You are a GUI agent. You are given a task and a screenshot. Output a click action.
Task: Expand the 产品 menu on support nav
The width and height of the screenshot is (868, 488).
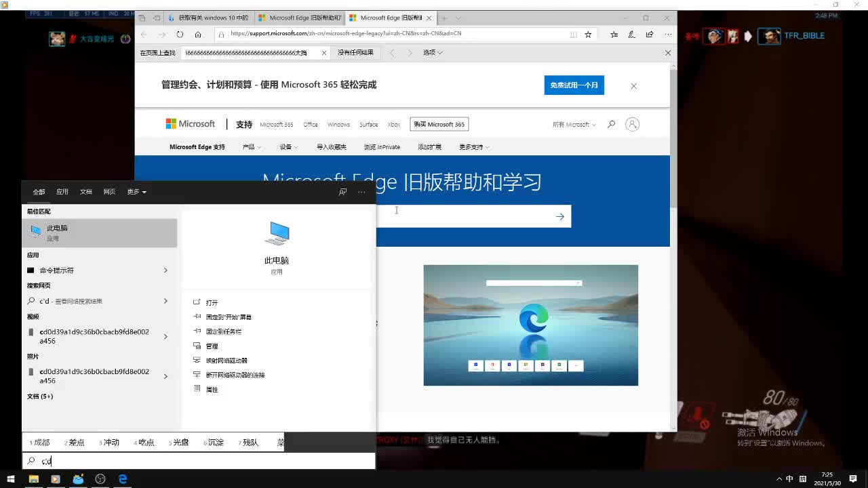coord(251,147)
